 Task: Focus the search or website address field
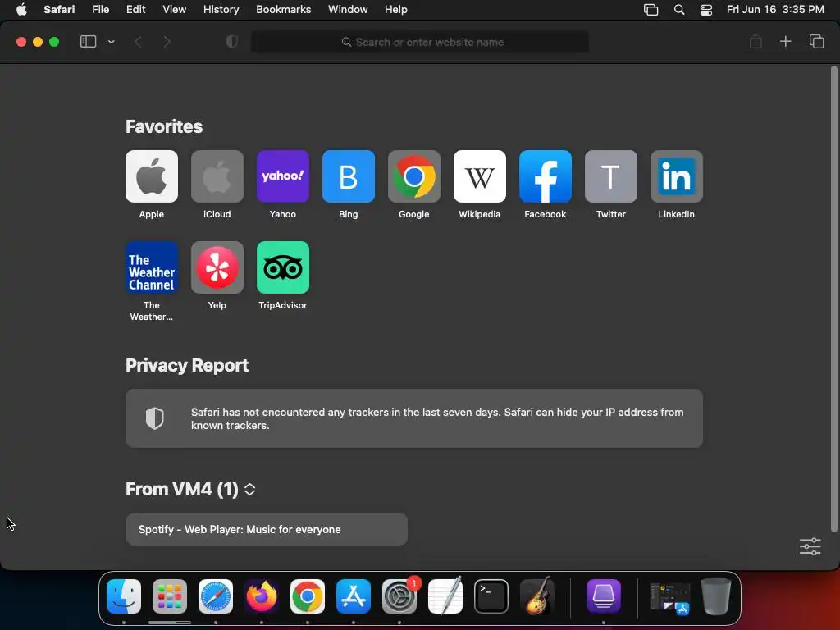click(420, 42)
